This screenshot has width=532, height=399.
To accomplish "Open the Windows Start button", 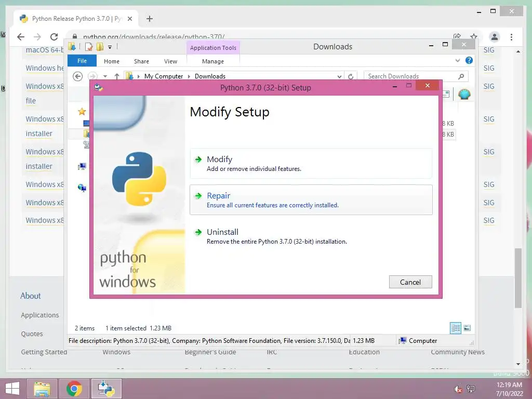I will [x=12, y=389].
